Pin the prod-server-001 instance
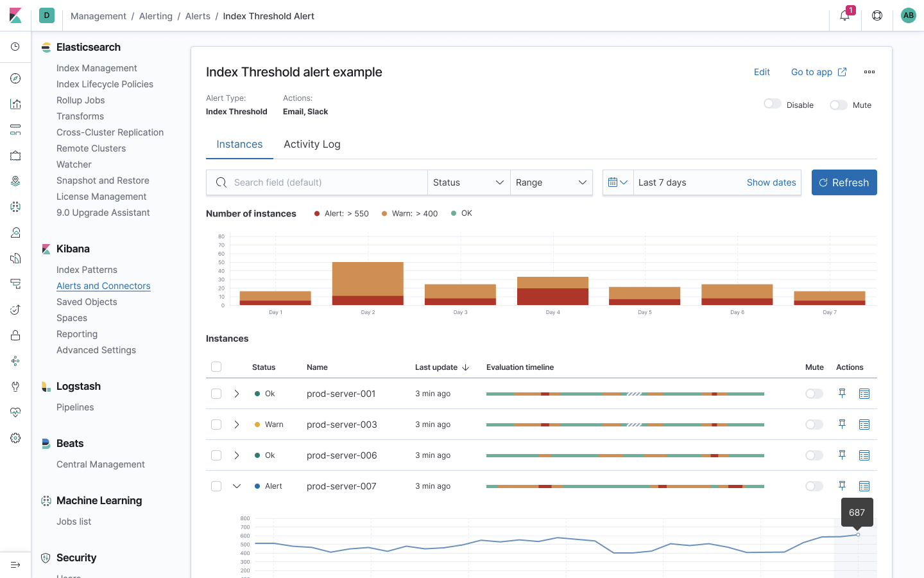The image size is (924, 578). (843, 394)
